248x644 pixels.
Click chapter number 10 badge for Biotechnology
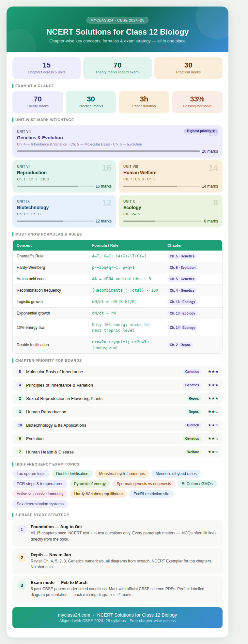[20, 425]
